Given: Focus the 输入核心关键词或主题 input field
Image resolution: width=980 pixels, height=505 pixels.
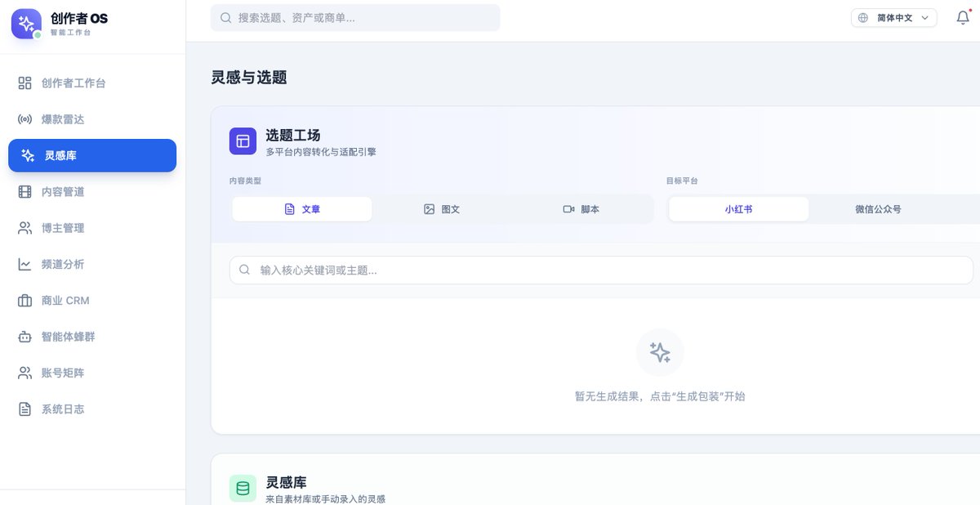Looking at the screenshot, I should coord(601,270).
